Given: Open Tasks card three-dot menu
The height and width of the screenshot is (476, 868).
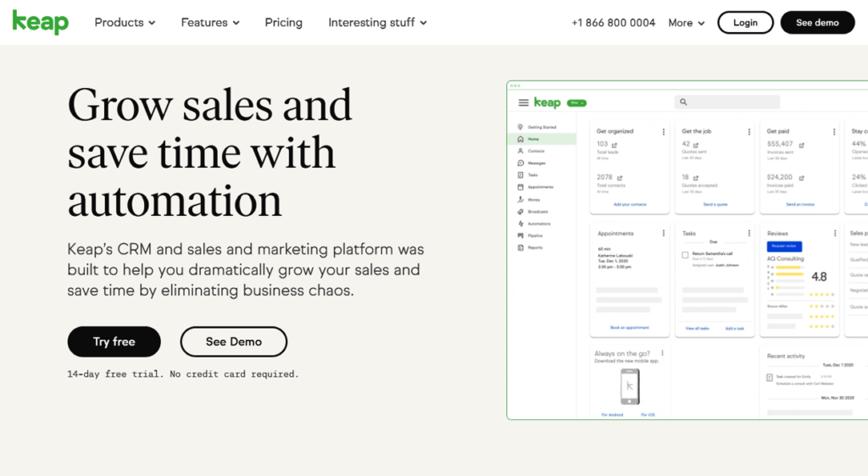Looking at the screenshot, I should pyautogui.click(x=749, y=233).
